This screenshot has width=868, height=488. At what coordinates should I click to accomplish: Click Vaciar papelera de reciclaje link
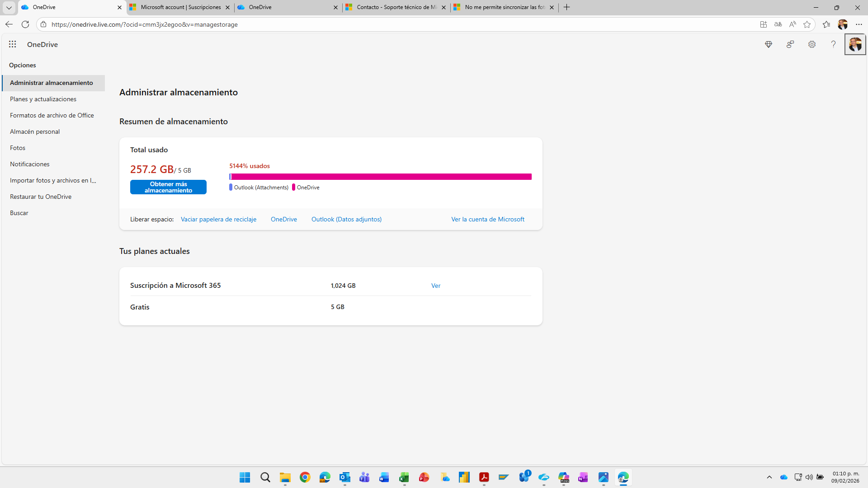pyautogui.click(x=218, y=219)
